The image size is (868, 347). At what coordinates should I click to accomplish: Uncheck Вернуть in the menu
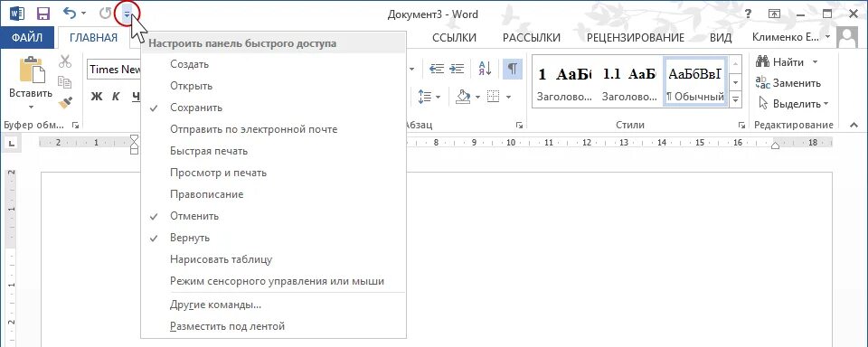click(x=273, y=238)
